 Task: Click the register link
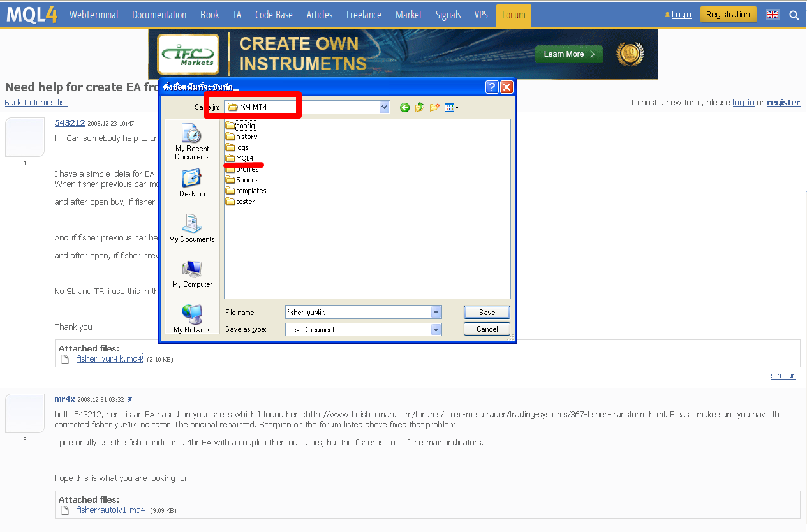783,102
